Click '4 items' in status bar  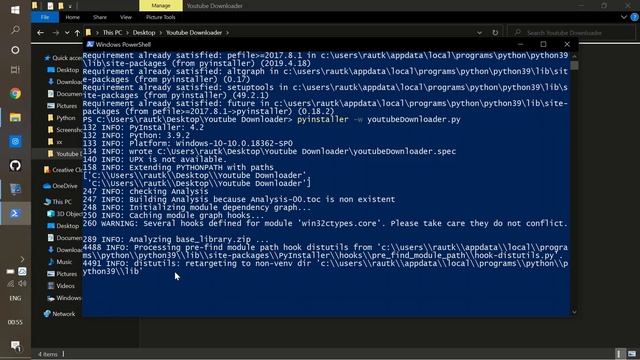[48, 354]
